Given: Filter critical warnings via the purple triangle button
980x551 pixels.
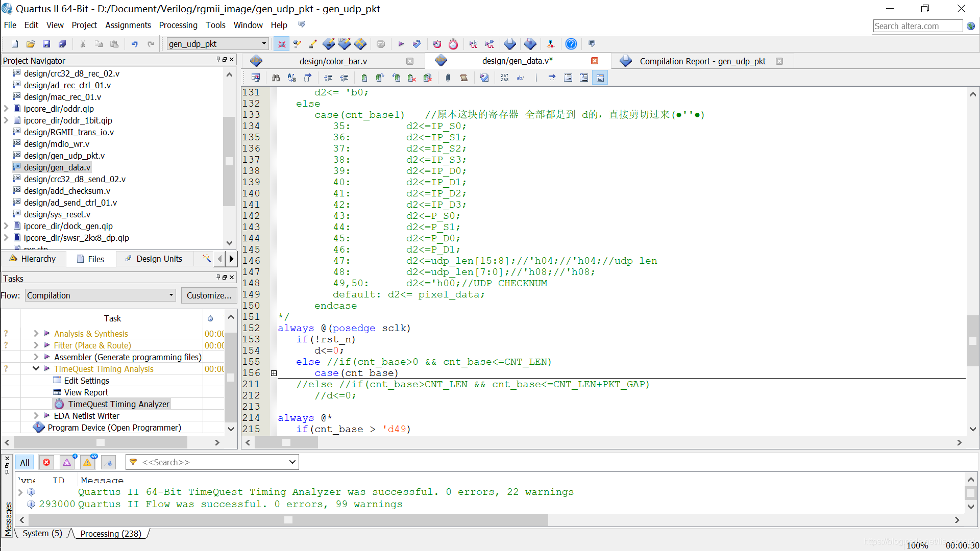Looking at the screenshot, I should (x=67, y=462).
